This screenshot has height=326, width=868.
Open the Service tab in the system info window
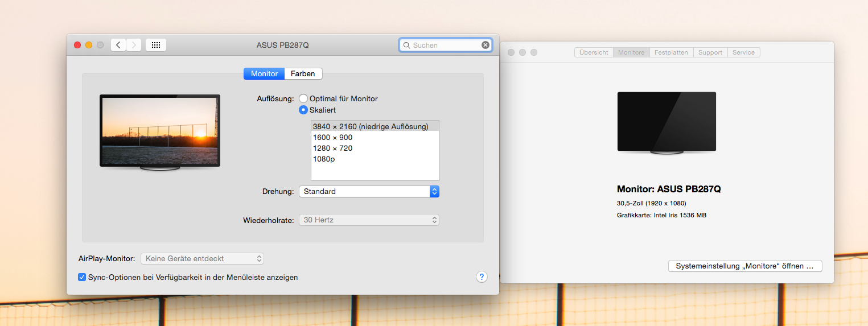[743, 52]
